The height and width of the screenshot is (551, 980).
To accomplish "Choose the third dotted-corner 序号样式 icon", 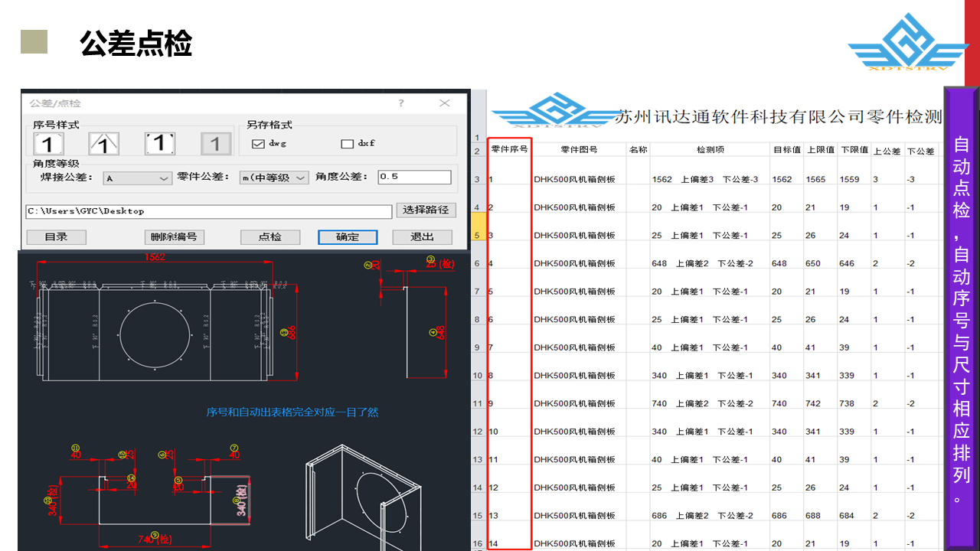I will (160, 144).
